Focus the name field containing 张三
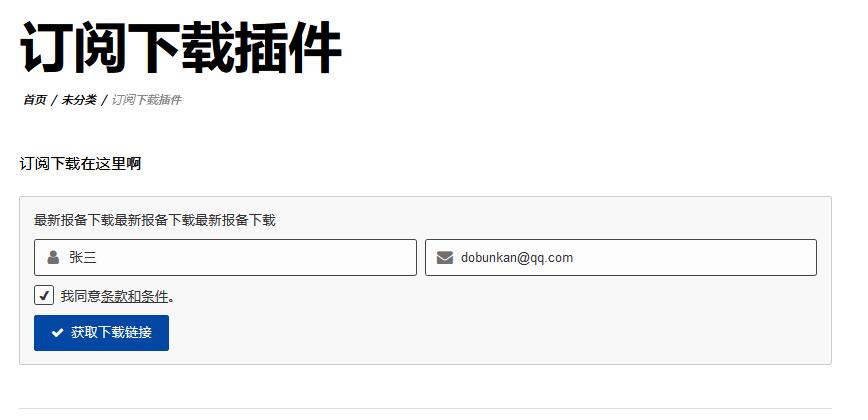 (x=225, y=257)
